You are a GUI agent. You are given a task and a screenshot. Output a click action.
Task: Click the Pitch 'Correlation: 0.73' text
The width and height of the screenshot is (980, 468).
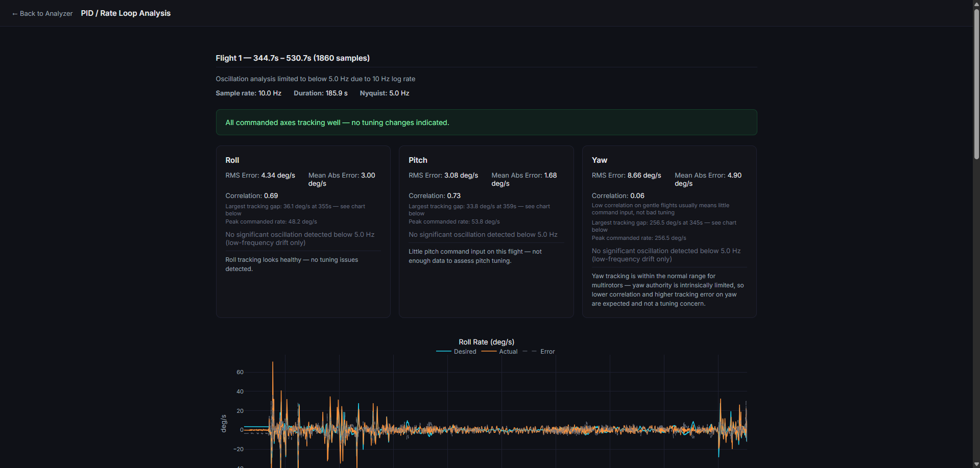pyautogui.click(x=435, y=196)
